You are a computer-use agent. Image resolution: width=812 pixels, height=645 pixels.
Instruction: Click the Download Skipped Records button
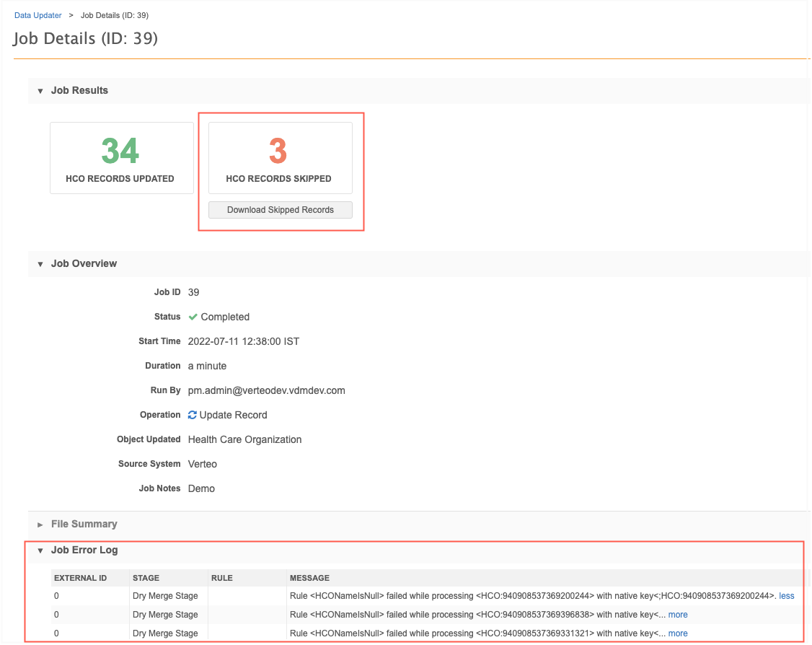pyautogui.click(x=280, y=210)
